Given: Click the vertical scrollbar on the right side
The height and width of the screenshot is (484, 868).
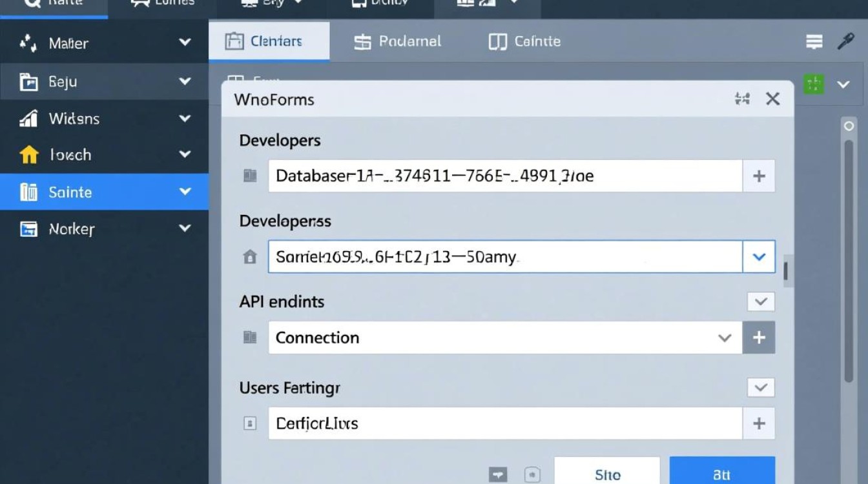Looking at the screenshot, I should tap(849, 258).
